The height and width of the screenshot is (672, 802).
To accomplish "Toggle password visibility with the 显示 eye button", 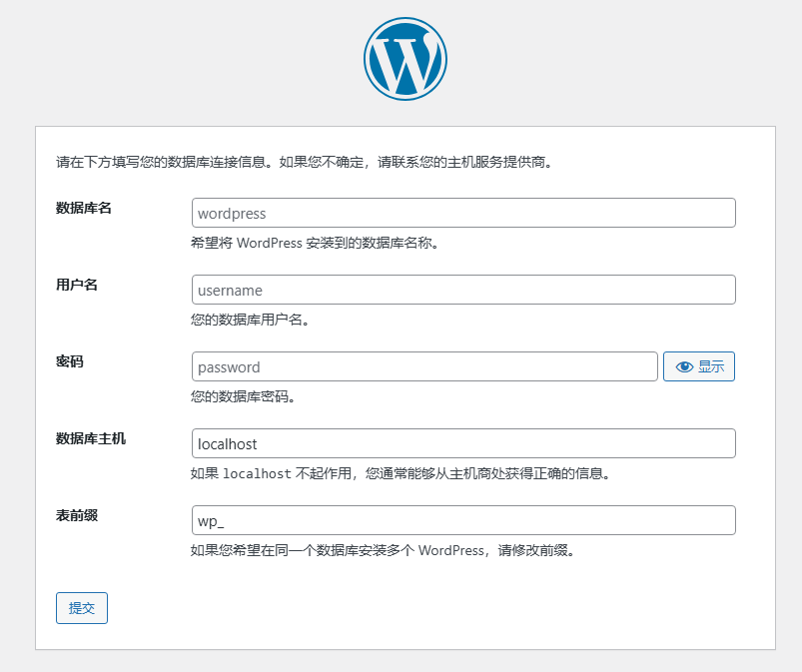I will (699, 366).
